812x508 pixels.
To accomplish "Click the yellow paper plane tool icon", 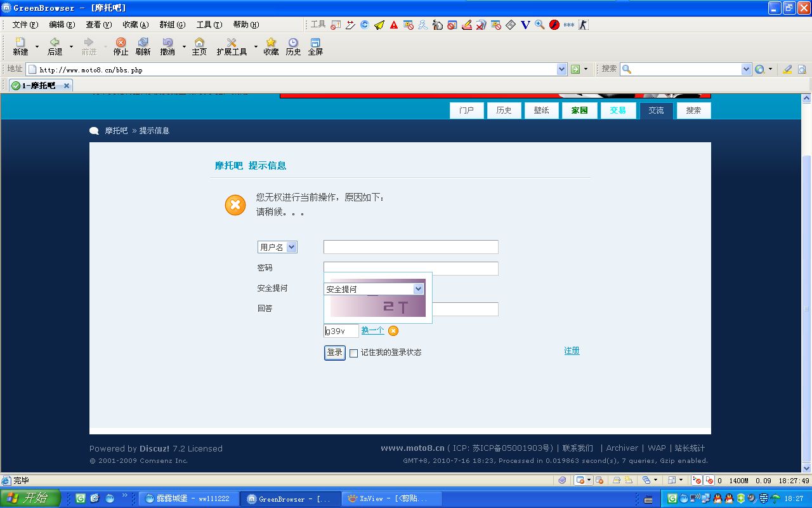I will 379,25.
